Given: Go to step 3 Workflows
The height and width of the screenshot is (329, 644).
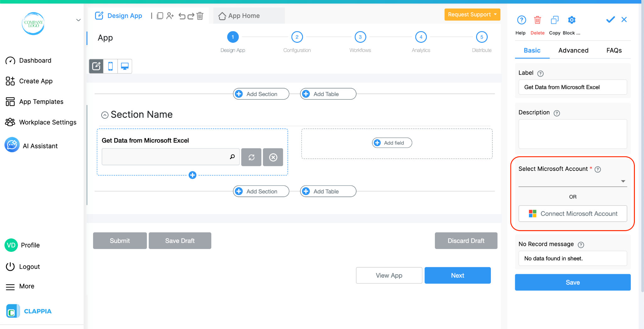Looking at the screenshot, I should click(360, 37).
